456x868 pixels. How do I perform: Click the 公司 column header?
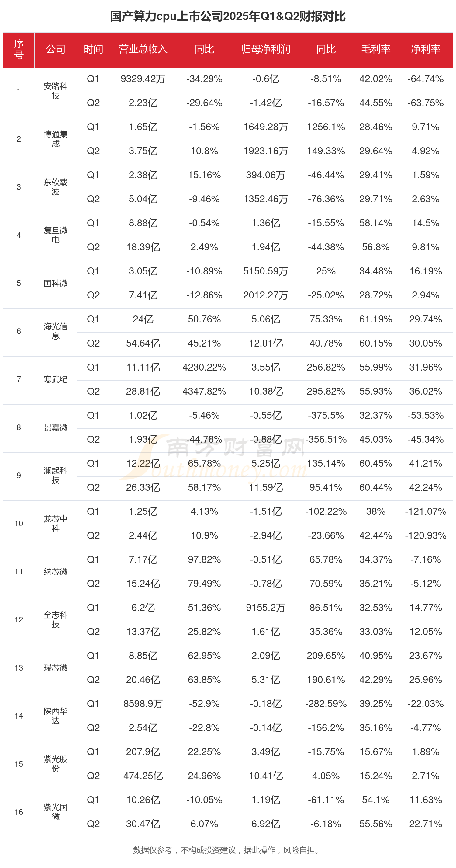[x=56, y=50]
